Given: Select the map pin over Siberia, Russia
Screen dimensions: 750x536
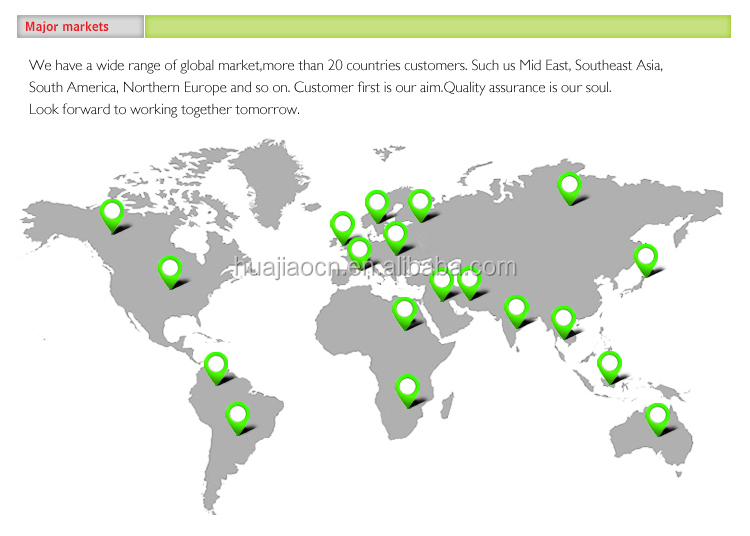Looking at the screenshot, I should (x=570, y=188).
